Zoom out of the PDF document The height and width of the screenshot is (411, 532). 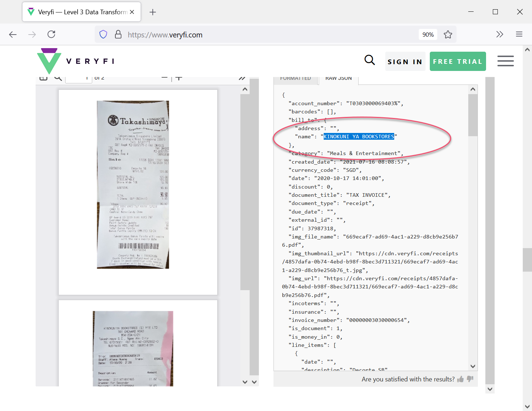pyautogui.click(x=165, y=78)
